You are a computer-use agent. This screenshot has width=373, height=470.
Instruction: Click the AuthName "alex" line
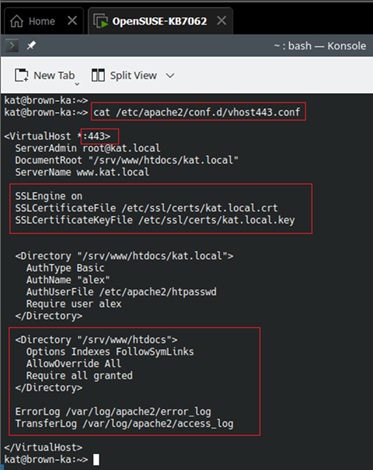coord(68,280)
